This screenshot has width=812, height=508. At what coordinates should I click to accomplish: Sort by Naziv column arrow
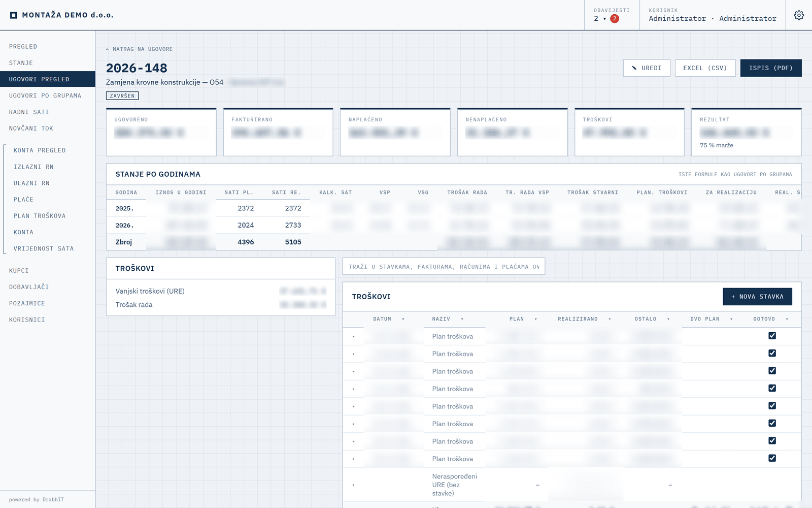pyautogui.click(x=462, y=319)
